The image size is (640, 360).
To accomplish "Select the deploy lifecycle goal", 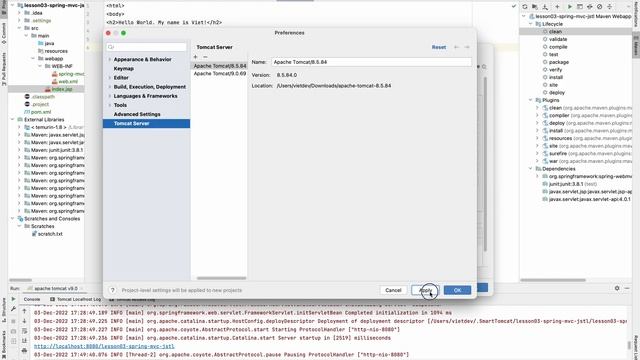I will coord(557,93).
